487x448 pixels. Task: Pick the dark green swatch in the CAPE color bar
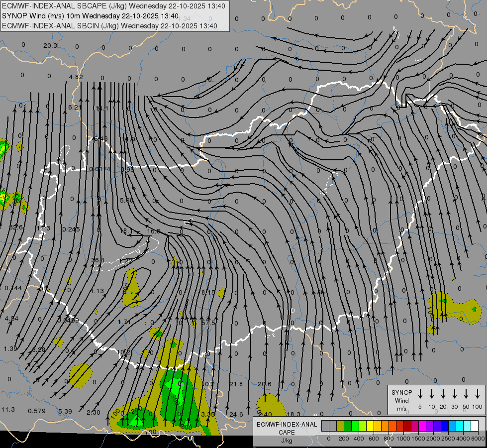348,426
